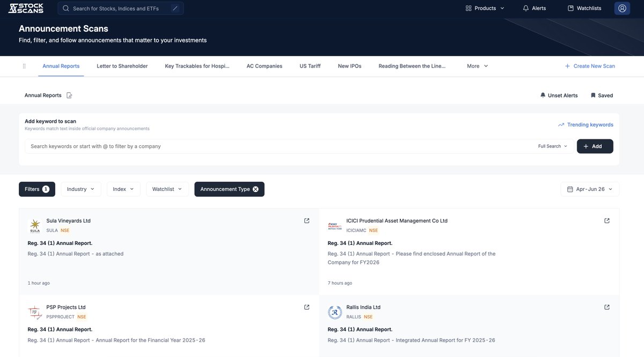This screenshot has height=357, width=644.
Task: Open Sula Vineyards Ltd company name
Action: 69,221
